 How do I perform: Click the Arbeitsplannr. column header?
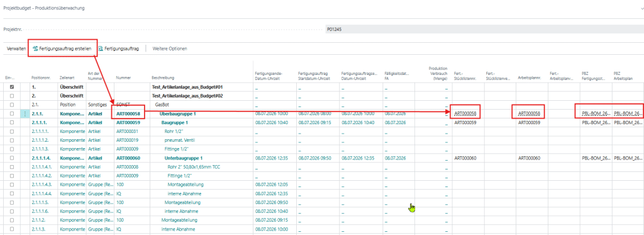click(530, 77)
